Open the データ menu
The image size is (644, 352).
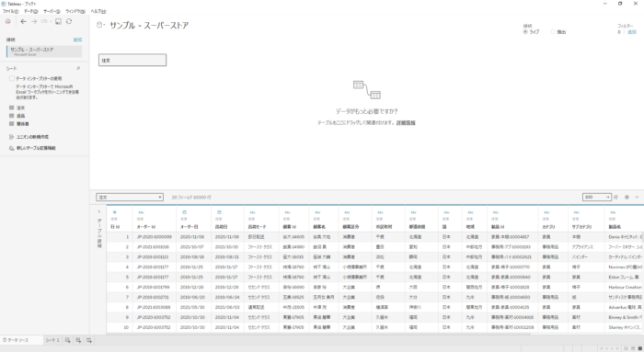tap(30, 11)
